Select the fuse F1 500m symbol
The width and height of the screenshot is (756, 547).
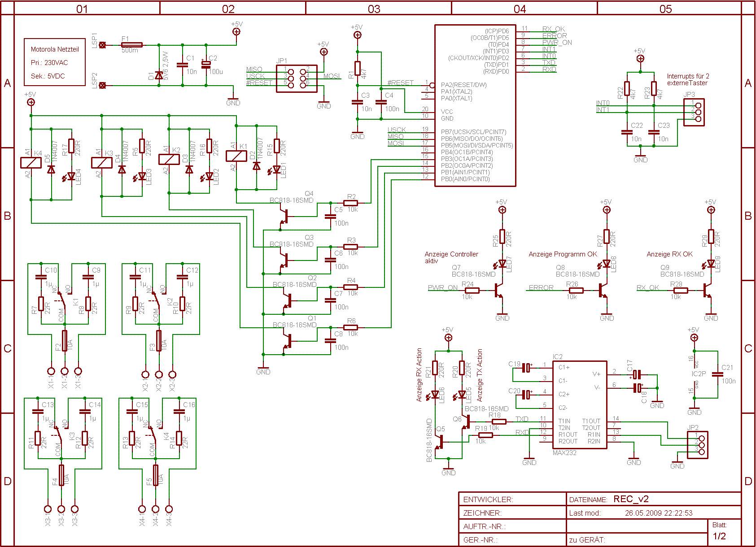(132, 45)
